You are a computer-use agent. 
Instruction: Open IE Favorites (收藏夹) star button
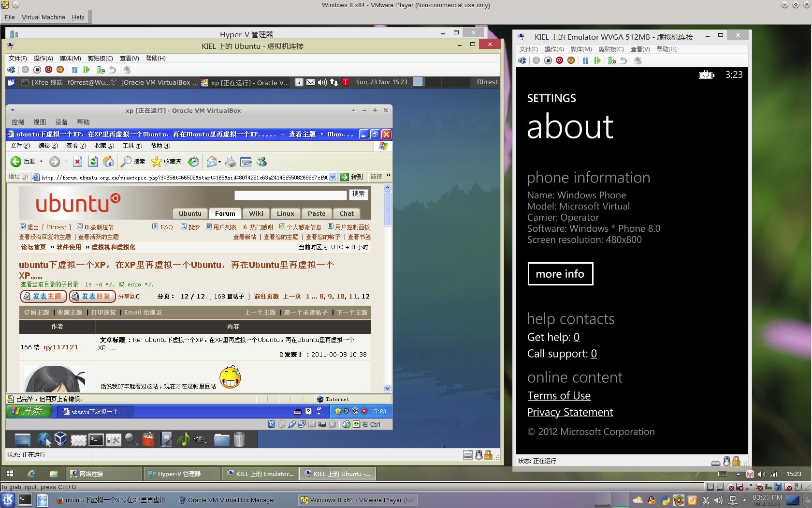click(x=166, y=162)
